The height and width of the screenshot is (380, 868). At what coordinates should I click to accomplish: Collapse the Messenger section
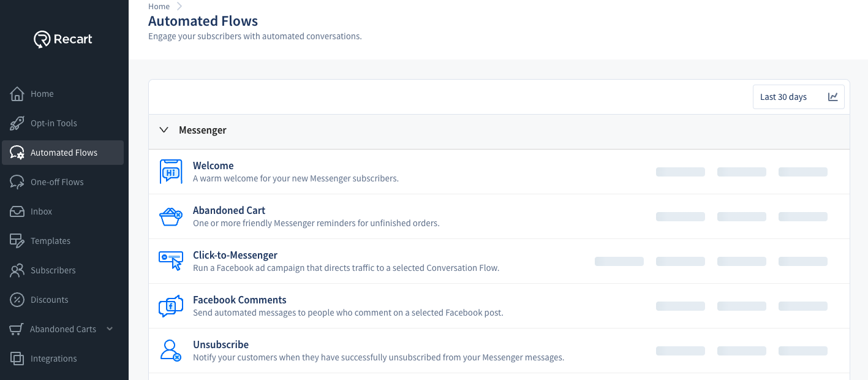click(x=164, y=130)
